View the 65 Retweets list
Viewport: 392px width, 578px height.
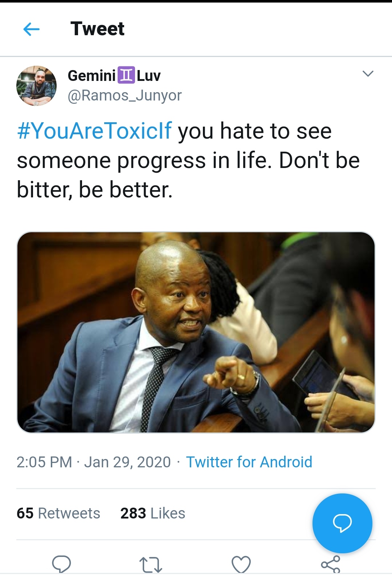coord(58,513)
